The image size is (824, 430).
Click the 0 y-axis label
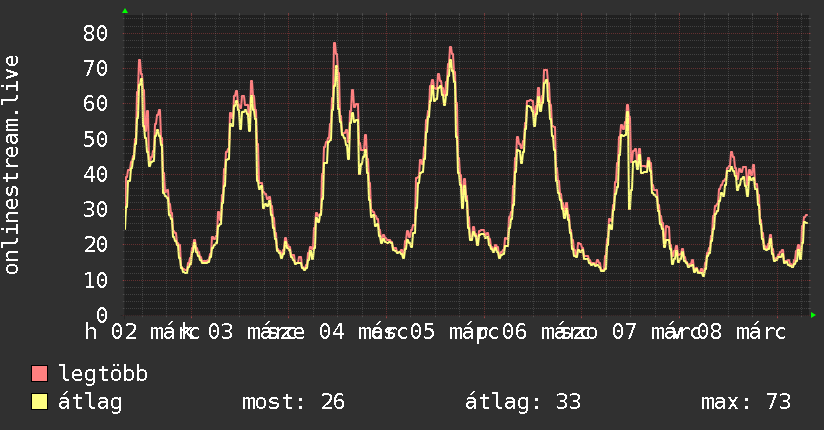(x=102, y=315)
